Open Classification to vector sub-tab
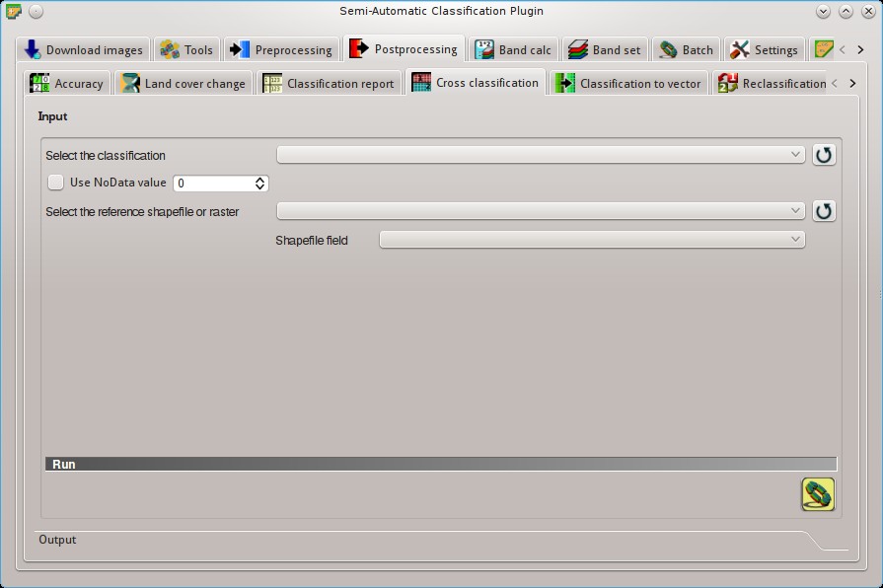Screen dimensions: 883x588 [628, 83]
